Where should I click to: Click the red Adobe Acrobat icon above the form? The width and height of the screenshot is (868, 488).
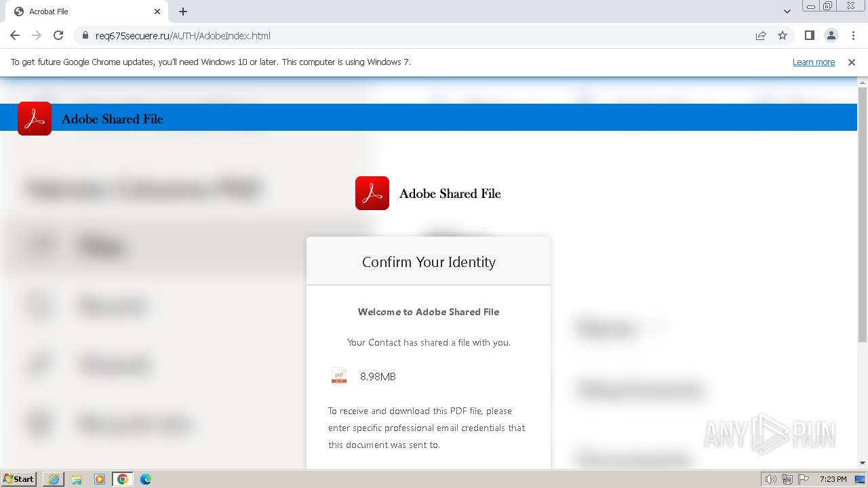point(372,193)
